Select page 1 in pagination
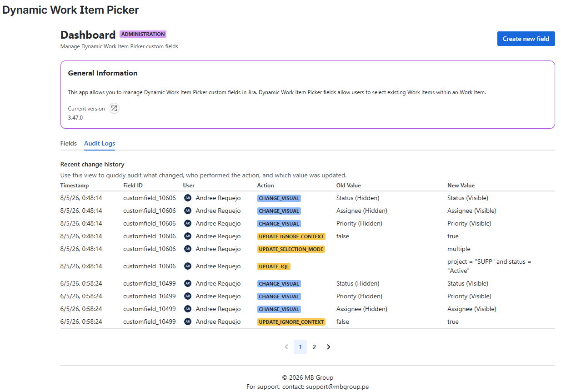 [300, 347]
